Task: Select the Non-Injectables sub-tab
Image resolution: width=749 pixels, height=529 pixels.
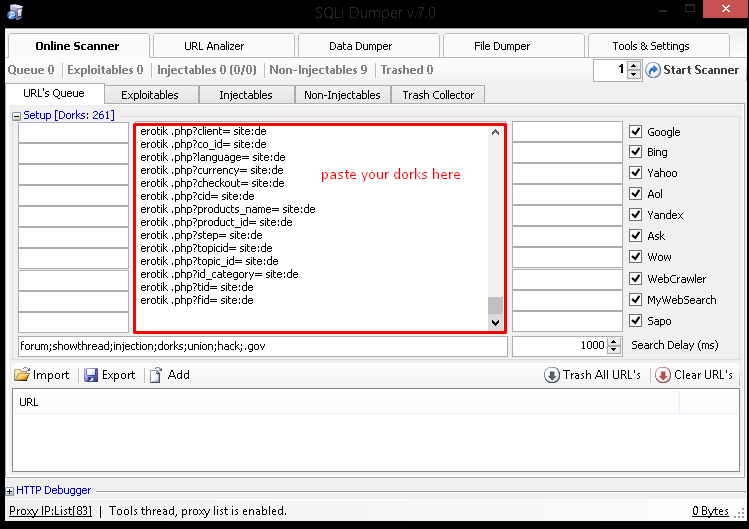Action: pyautogui.click(x=342, y=95)
